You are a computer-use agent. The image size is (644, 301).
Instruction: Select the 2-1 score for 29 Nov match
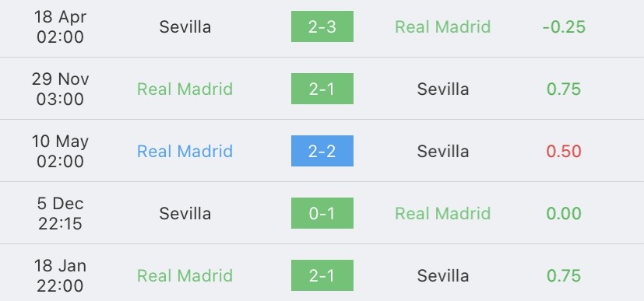[x=322, y=89]
